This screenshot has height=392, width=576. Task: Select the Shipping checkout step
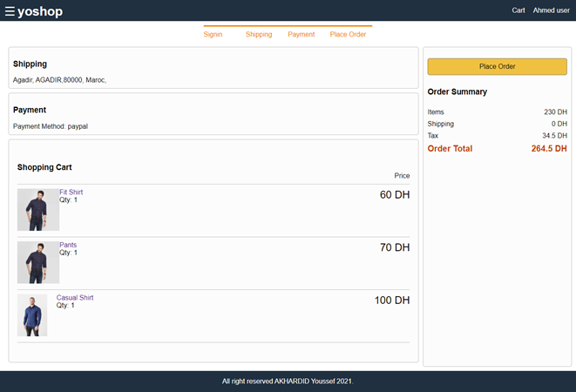pos(259,34)
